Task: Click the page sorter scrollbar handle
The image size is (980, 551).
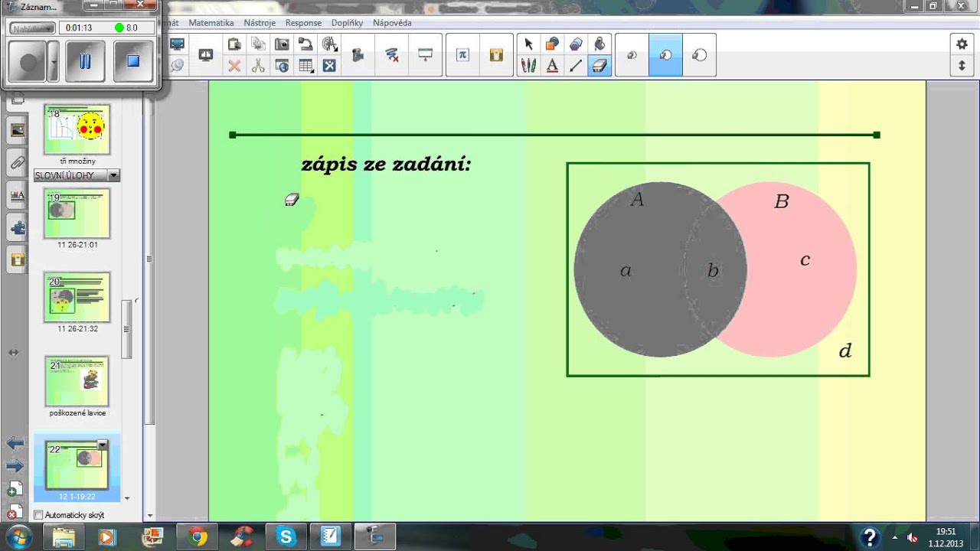Action: click(x=127, y=330)
